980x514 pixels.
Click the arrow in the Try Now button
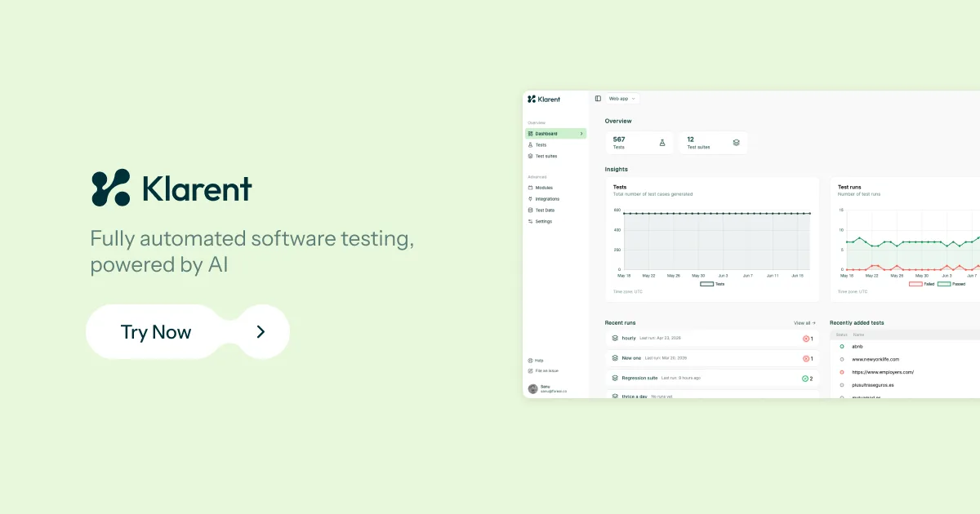click(x=261, y=332)
